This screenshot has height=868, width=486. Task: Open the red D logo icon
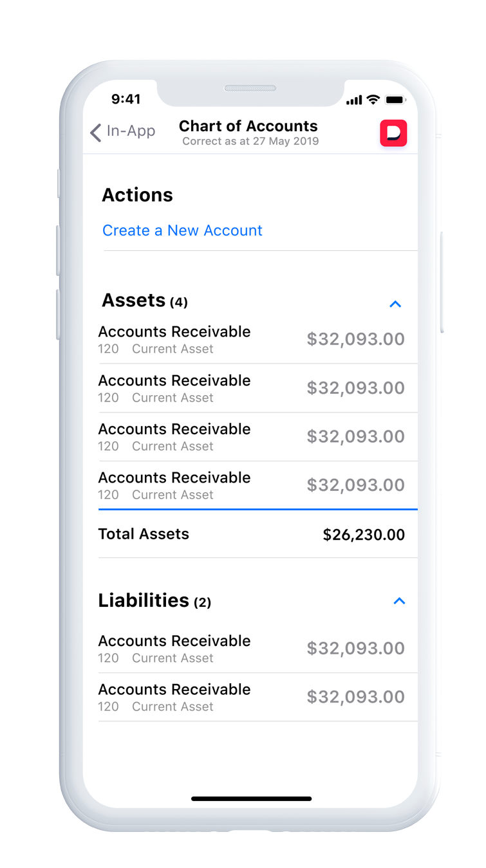(x=393, y=133)
